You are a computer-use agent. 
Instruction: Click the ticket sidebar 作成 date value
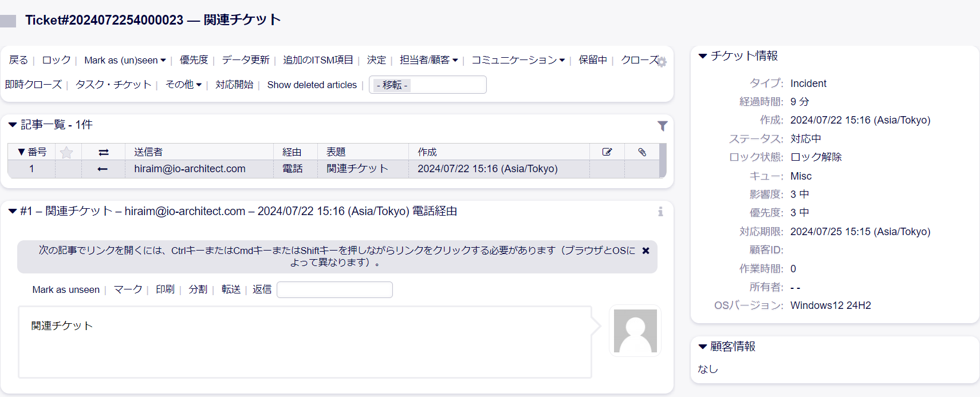[x=860, y=120]
